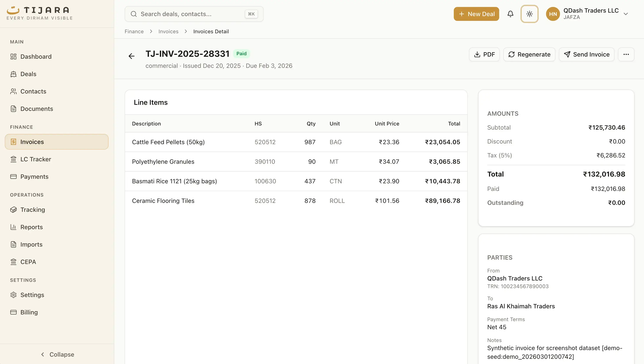Click the Regenerate button

529,54
